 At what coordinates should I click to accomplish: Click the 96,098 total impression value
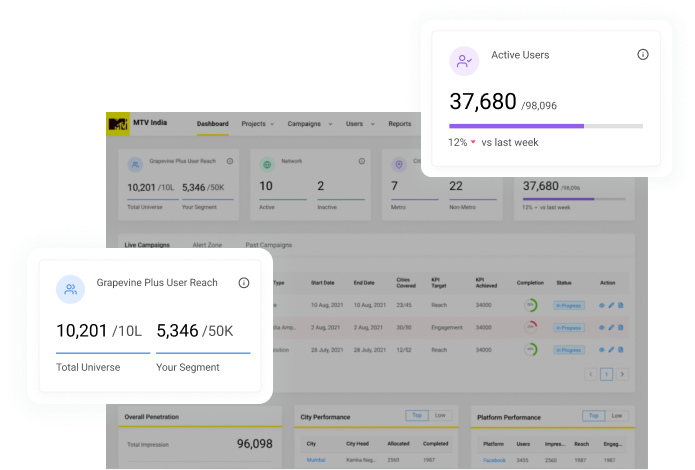coord(254,444)
